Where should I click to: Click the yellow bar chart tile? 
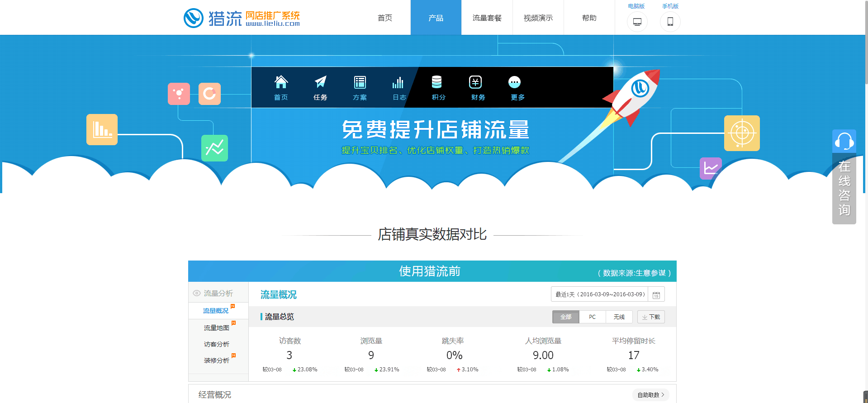(x=102, y=129)
